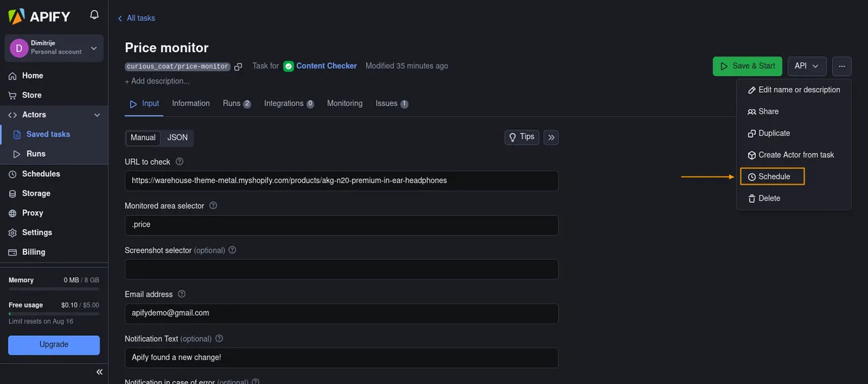868x384 pixels.
Task: Collapse the Actors section chevron
Action: (x=97, y=115)
